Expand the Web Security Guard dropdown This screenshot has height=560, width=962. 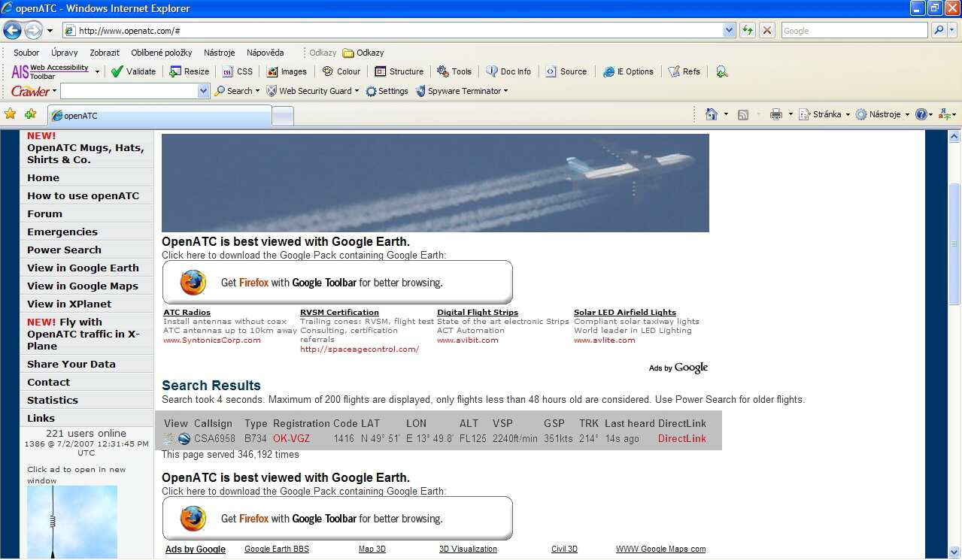[x=357, y=91]
